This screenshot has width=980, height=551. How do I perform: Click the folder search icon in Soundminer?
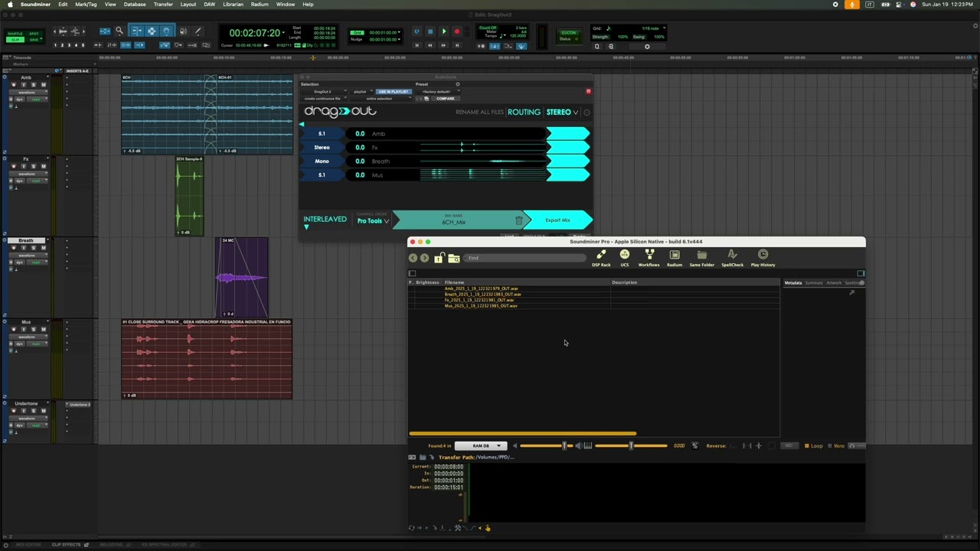pos(453,258)
